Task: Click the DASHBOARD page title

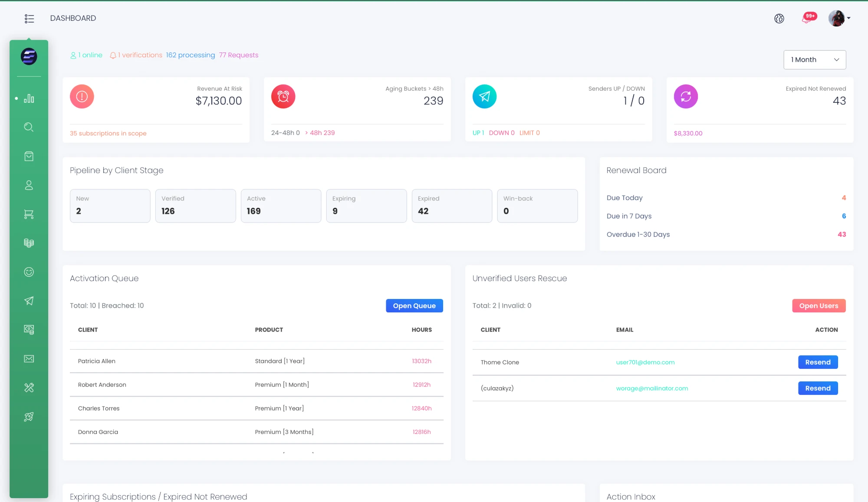Action: coord(73,18)
